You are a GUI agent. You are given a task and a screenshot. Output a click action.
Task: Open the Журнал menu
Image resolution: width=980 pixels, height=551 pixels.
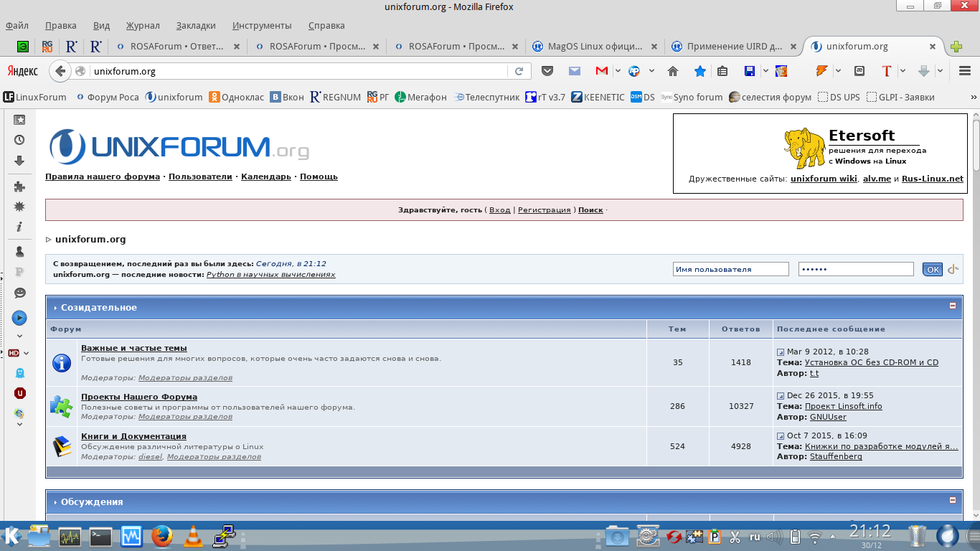[x=143, y=25]
